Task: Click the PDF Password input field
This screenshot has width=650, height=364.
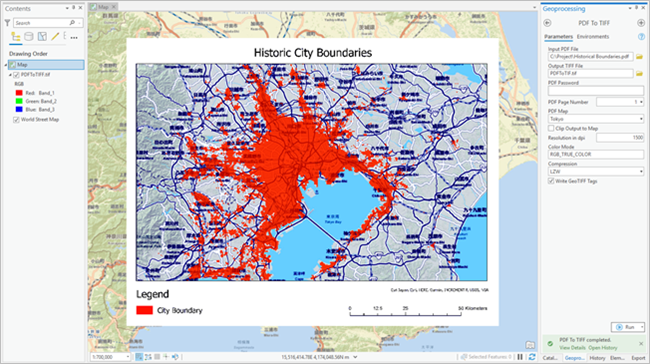Action: (596, 91)
